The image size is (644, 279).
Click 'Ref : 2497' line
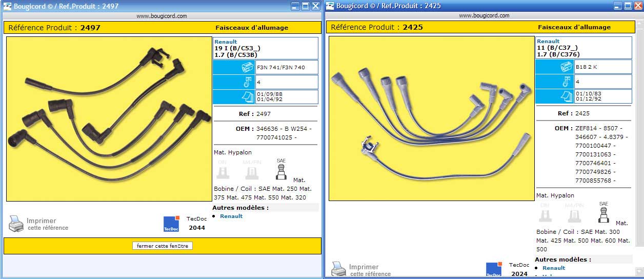pos(255,114)
